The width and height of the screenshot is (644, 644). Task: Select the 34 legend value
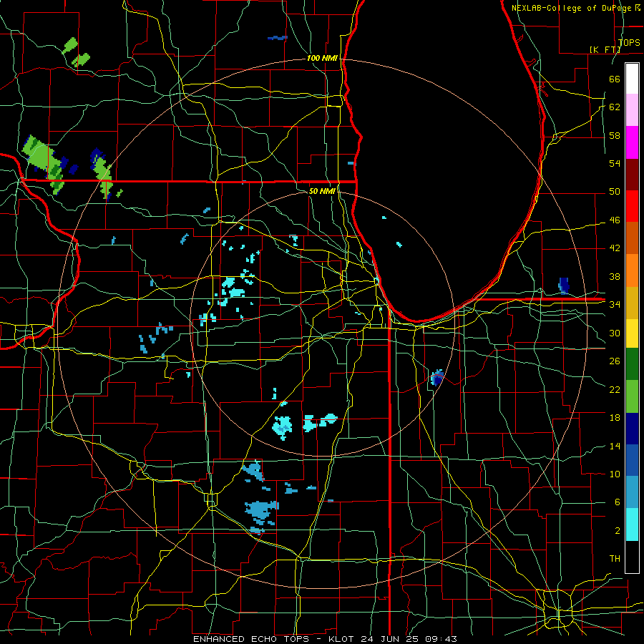(615, 305)
